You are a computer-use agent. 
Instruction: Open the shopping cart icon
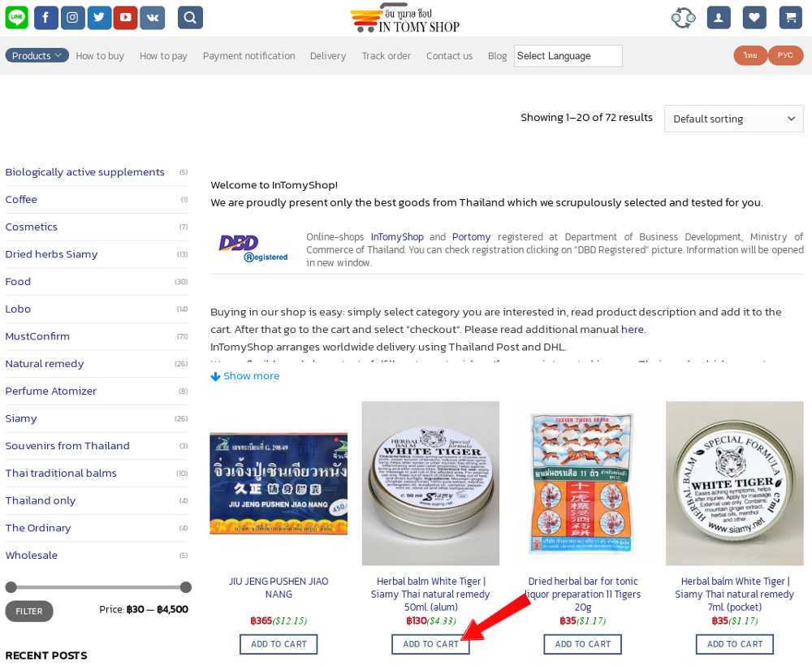click(x=790, y=18)
